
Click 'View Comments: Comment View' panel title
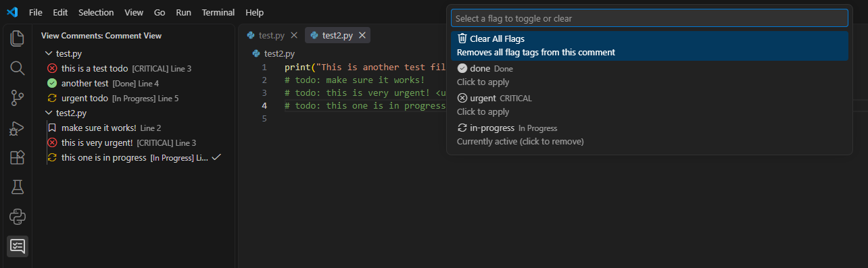click(x=101, y=35)
